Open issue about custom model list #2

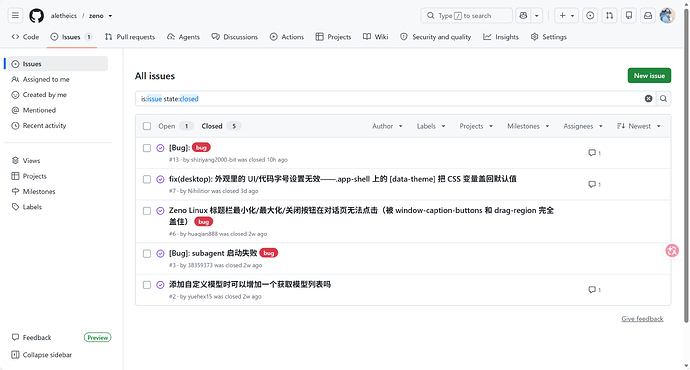(250, 284)
